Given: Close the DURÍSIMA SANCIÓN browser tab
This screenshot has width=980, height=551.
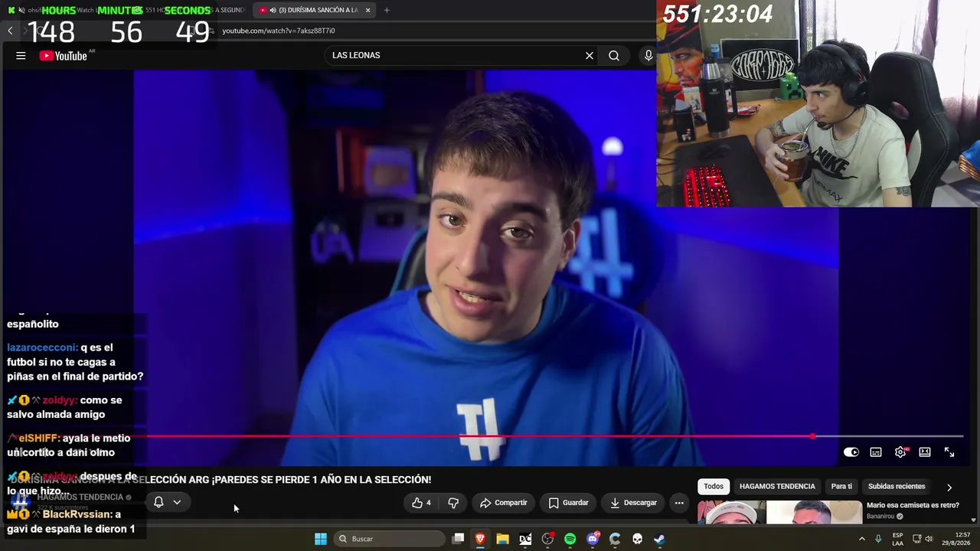Looking at the screenshot, I should pos(368,10).
